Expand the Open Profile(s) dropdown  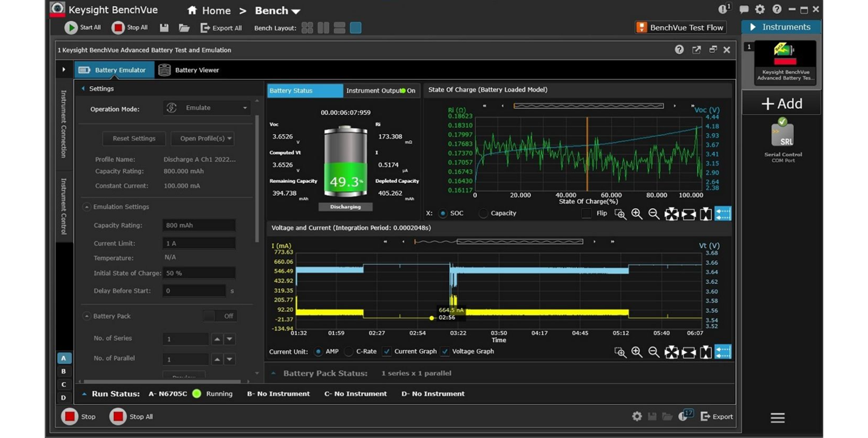pos(202,138)
